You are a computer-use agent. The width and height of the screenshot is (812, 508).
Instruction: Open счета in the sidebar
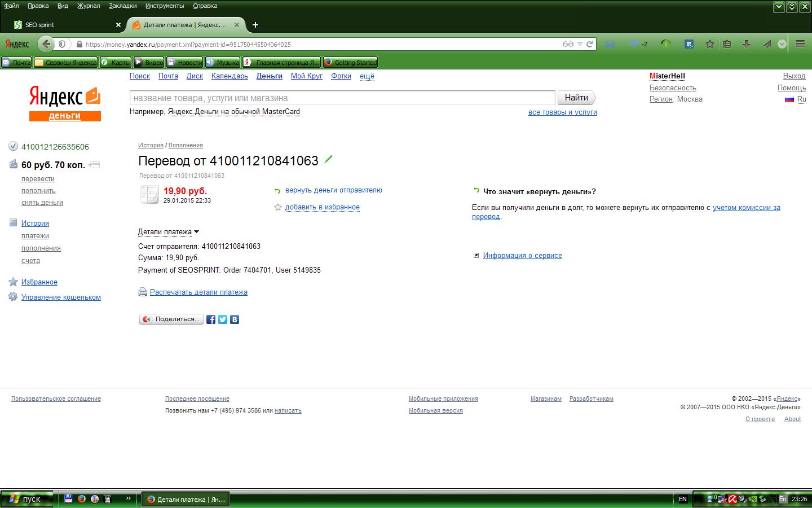click(30, 261)
